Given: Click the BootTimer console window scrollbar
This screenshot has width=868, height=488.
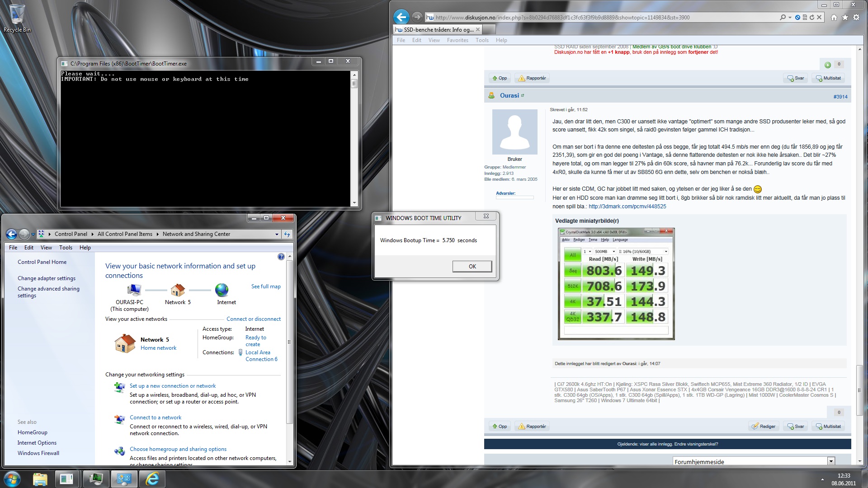Looking at the screenshot, I should (x=354, y=138).
